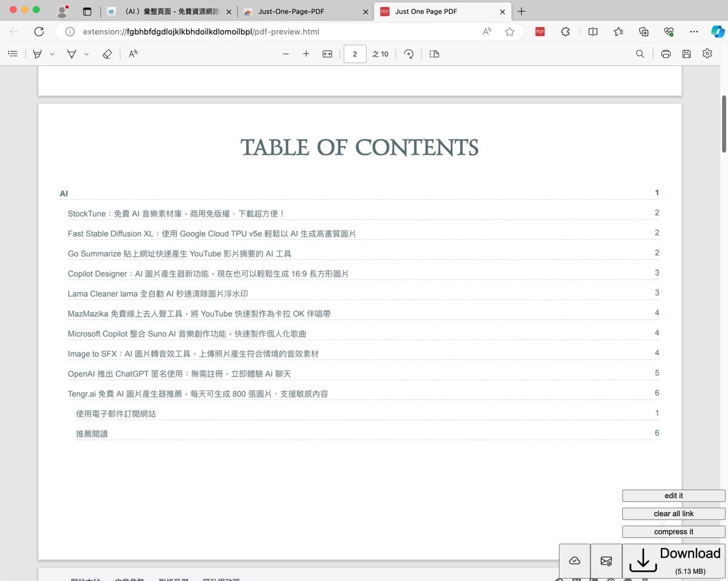Open the Image to SFX entry
Screen dimensions: 728x581
click(x=363, y=354)
